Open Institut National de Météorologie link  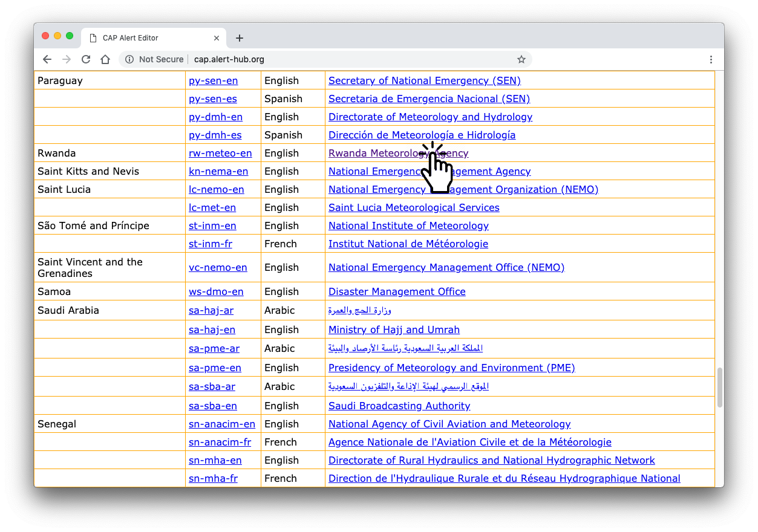[x=408, y=244]
